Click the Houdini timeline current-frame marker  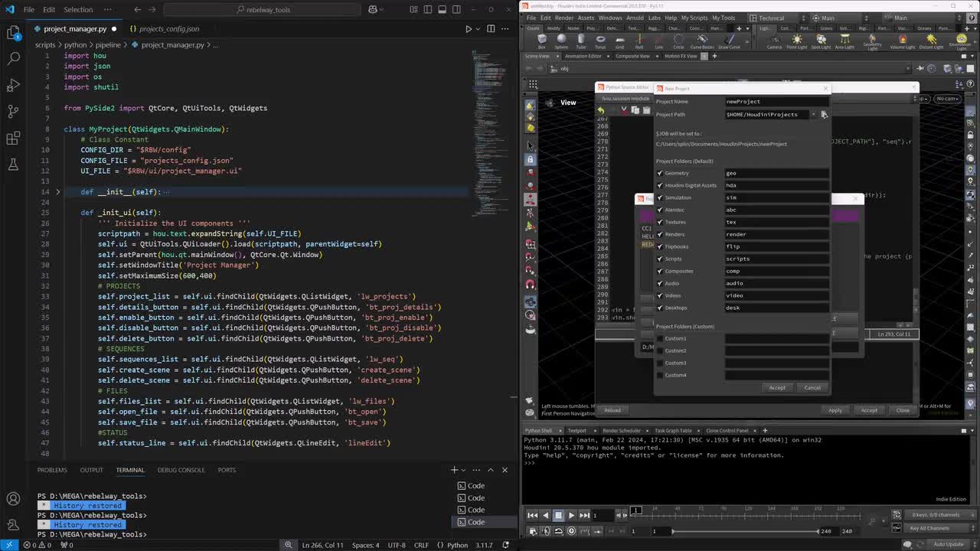coord(635,510)
